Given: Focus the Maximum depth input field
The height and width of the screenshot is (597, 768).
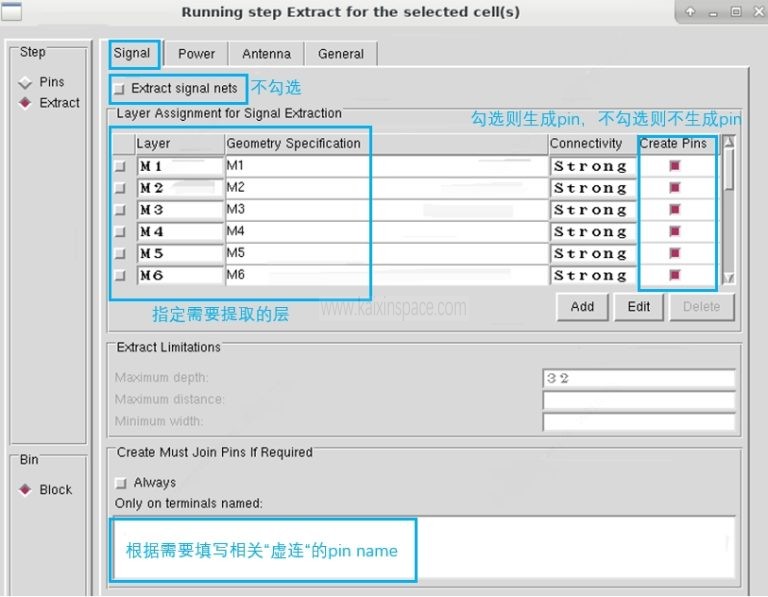Looking at the screenshot, I should pos(638,378).
